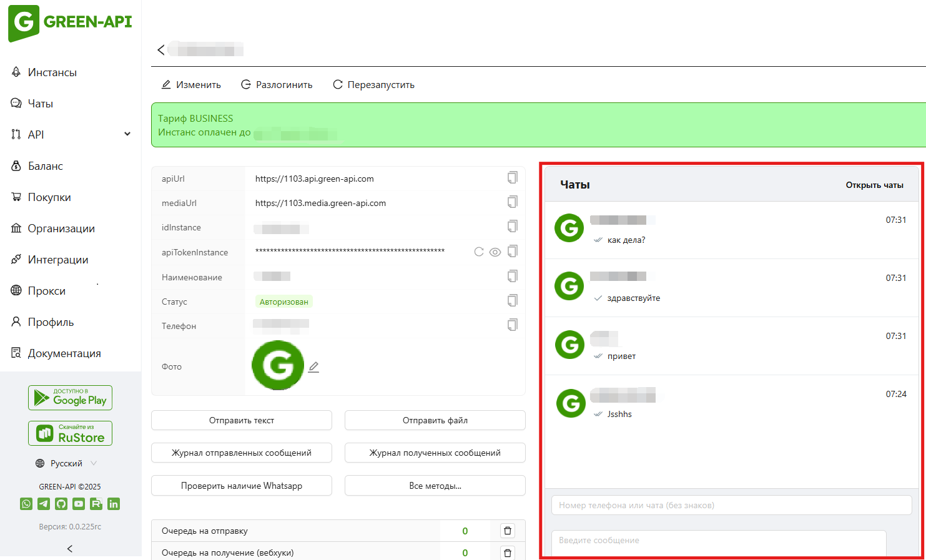The width and height of the screenshot is (926, 560).
Task: Clear the outgoing send queue
Action: (508, 531)
